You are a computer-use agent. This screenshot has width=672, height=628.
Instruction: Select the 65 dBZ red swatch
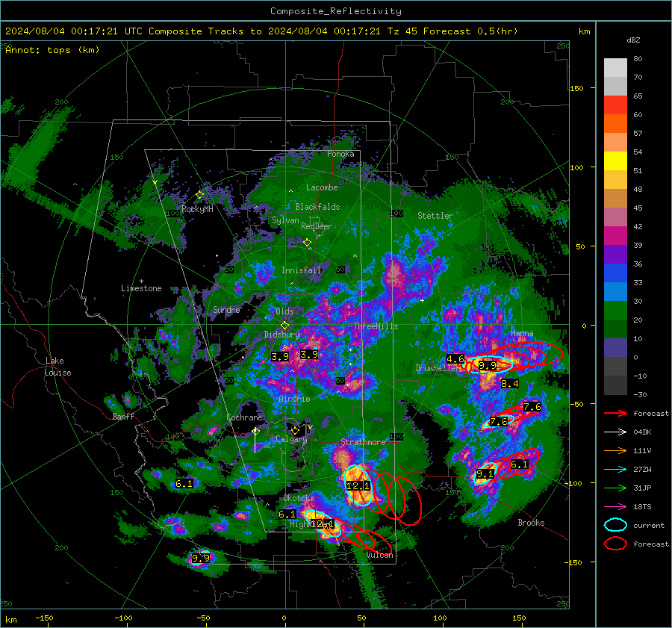(x=615, y=105)
